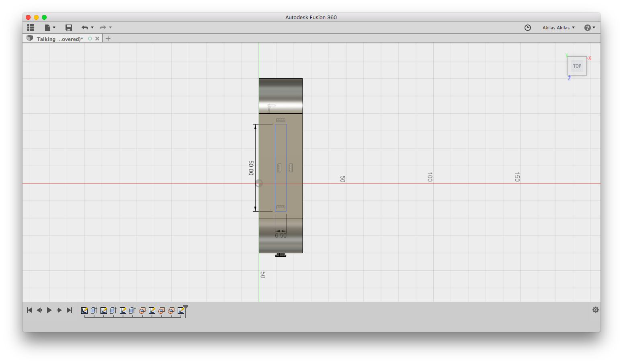
Task: Open the Akilas Akilas account menu
Action: coord(558,28)
